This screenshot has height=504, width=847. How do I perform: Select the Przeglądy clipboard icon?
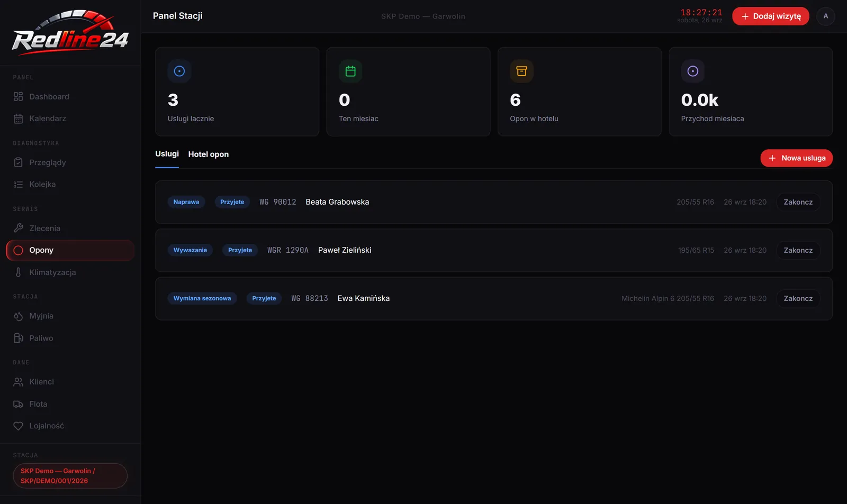pyautogui.click(x=18, y=162)
